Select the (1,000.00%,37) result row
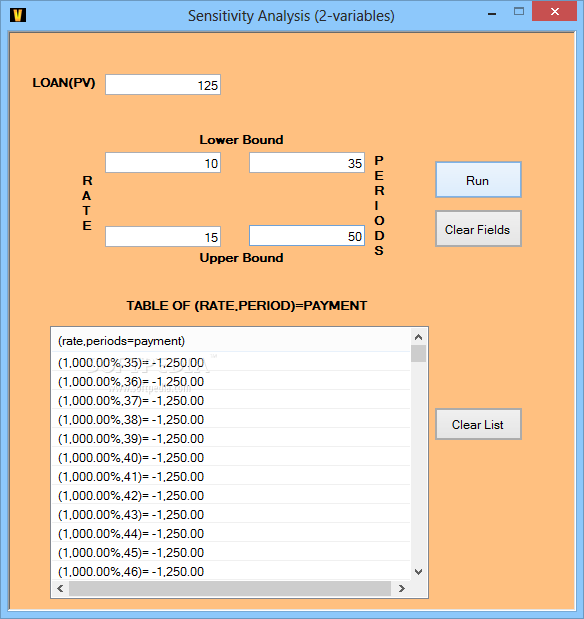Viewport: 584px width, 619px height. coord(231,400)
